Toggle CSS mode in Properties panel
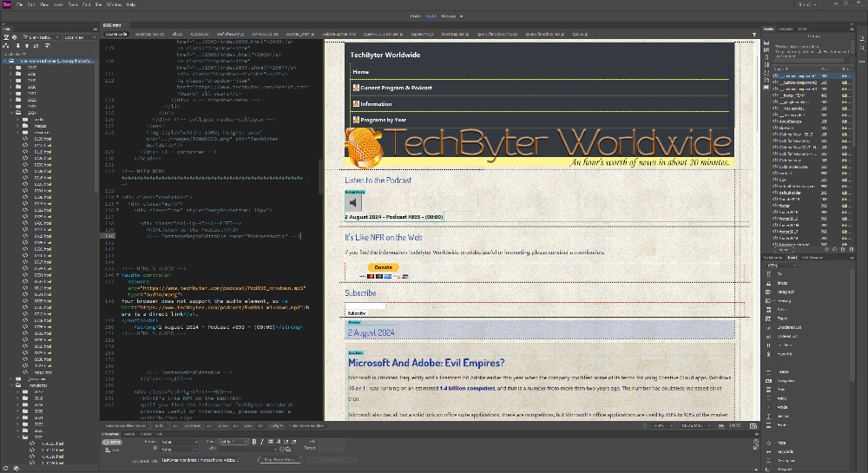Screen dimensions: 868x473 point(113,450)
